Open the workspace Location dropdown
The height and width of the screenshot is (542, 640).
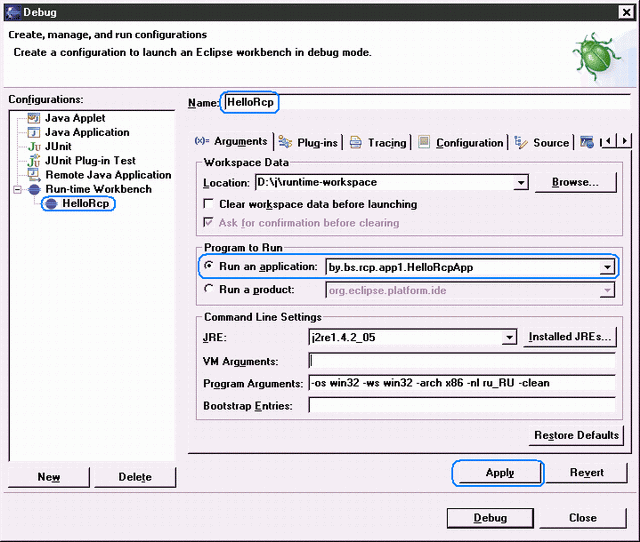[521, 182]
